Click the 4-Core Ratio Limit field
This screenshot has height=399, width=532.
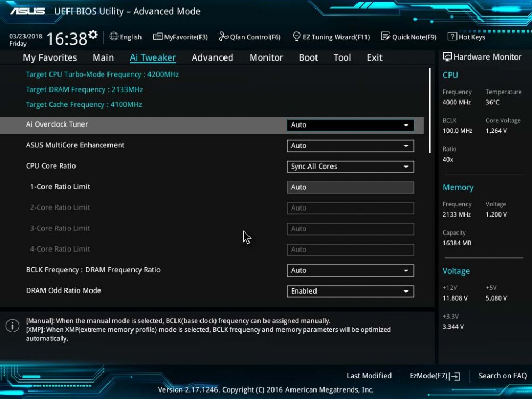coord(350,250)
